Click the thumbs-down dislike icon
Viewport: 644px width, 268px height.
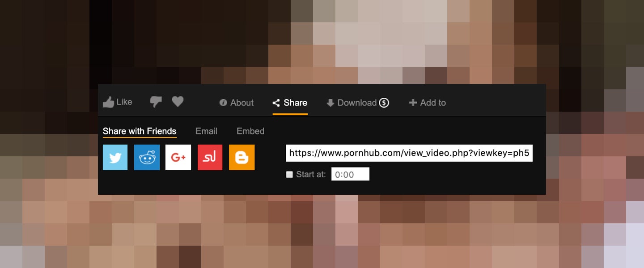point(156,102)
